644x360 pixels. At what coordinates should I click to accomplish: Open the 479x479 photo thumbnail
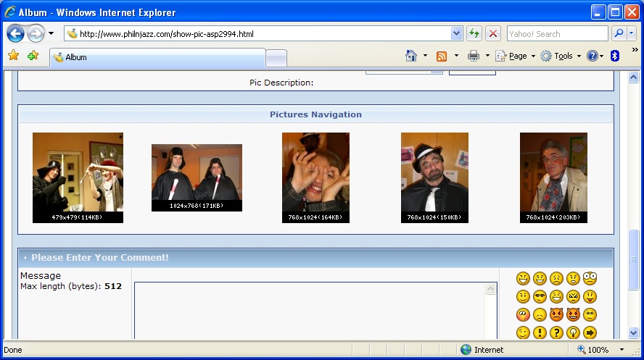pyautogui.click(x=78, y=177)
